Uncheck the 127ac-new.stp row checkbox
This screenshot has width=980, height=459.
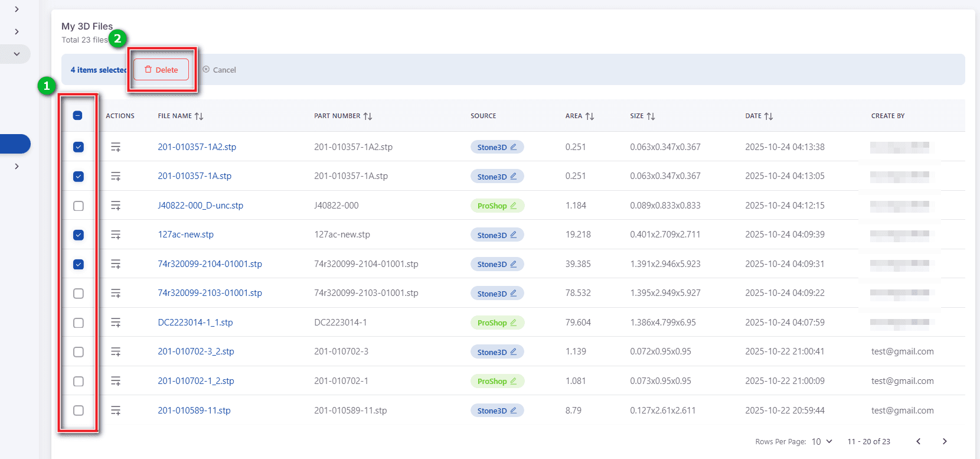tap(79, 235)
